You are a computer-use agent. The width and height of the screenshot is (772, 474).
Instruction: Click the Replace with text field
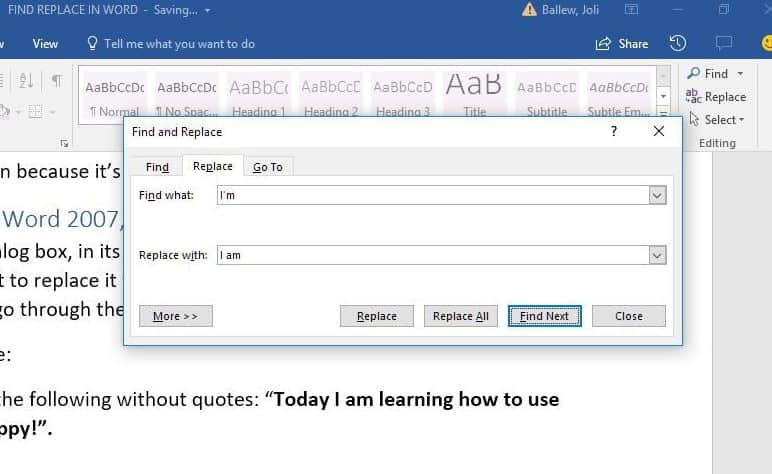433,255
